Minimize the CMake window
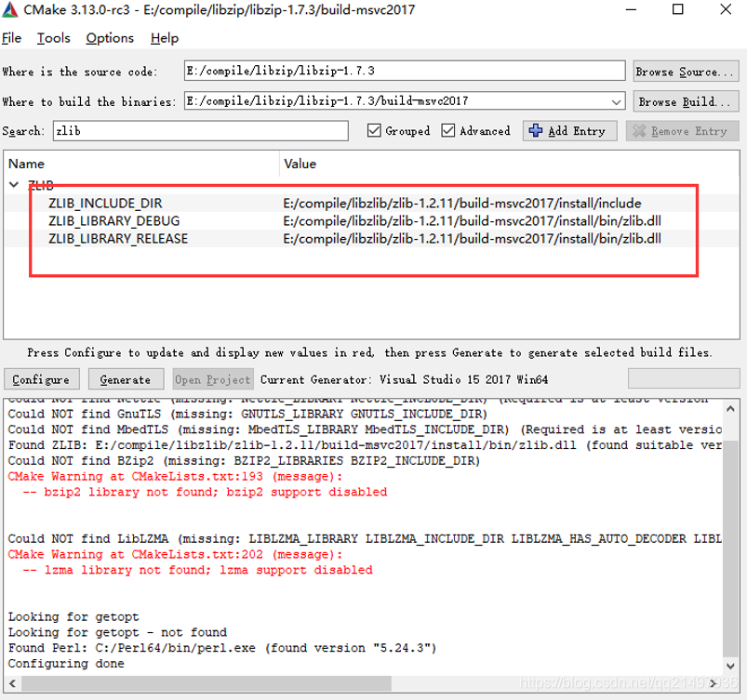 [x=632, y=9]
